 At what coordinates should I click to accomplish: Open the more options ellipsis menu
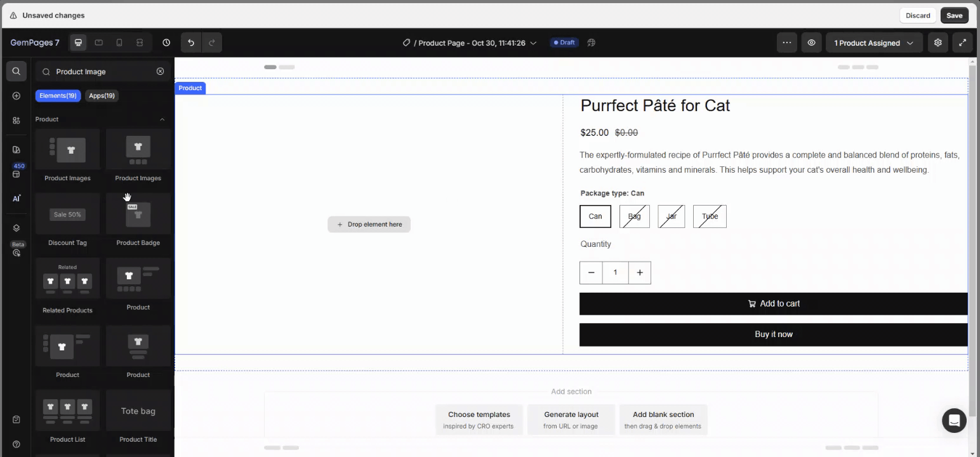point(786,43)
